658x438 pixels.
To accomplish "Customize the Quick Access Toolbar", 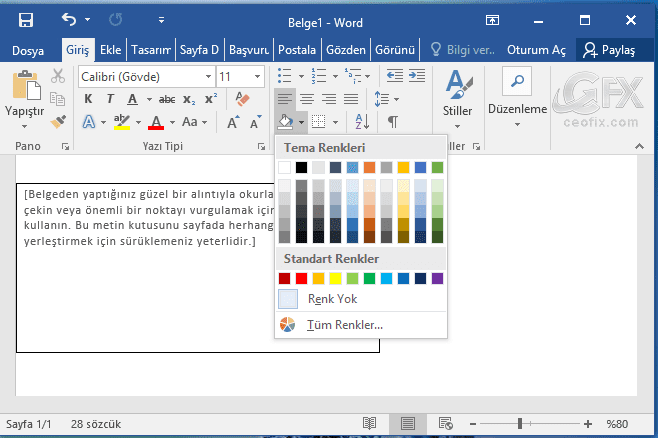I will pyautogui.click(x=161, y=20).
